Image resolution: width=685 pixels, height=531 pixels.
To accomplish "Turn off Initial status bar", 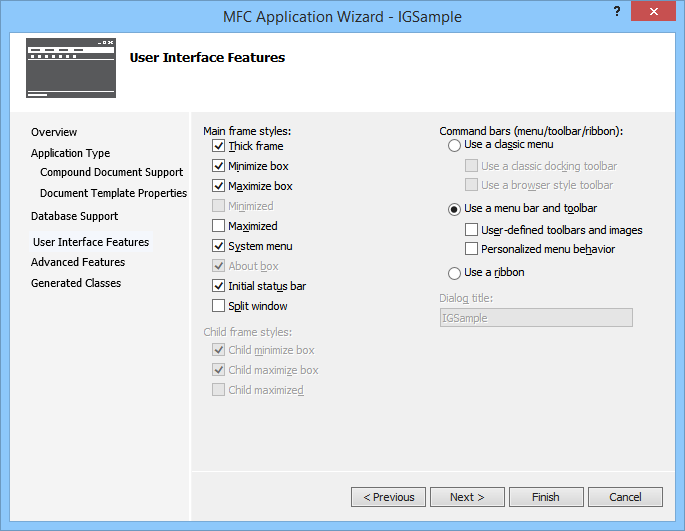I will 219,286.
